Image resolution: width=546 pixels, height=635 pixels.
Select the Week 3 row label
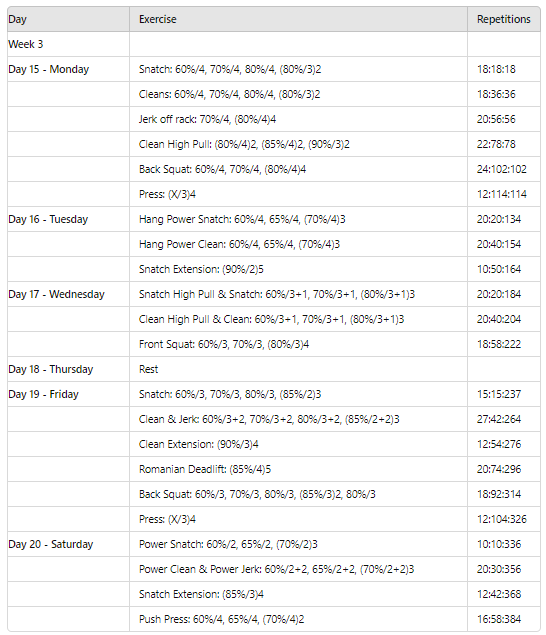coord(68,44)
